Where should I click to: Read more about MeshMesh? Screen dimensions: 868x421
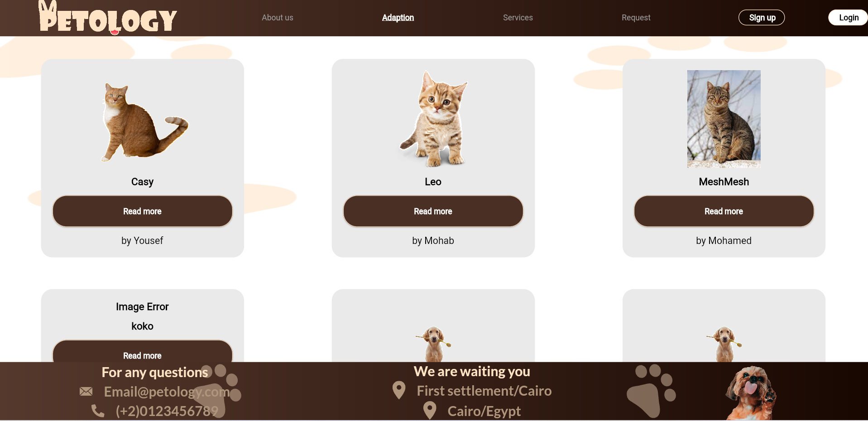coord(724,211)
